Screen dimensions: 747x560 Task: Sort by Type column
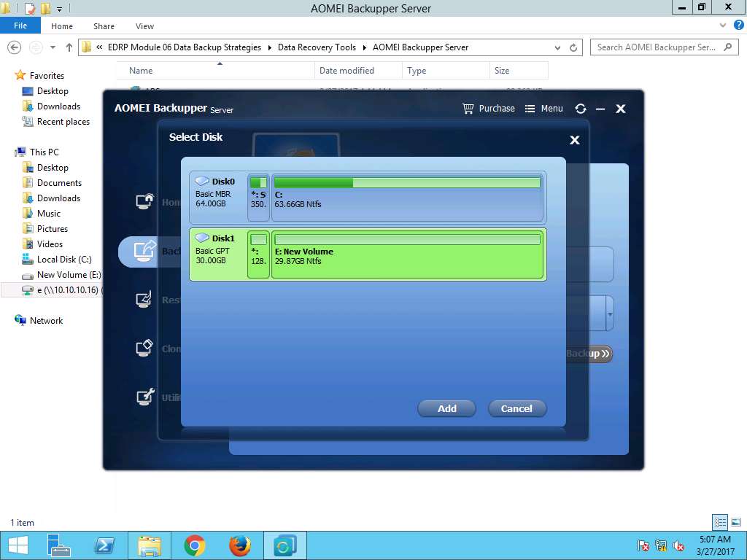click(417, 71)
